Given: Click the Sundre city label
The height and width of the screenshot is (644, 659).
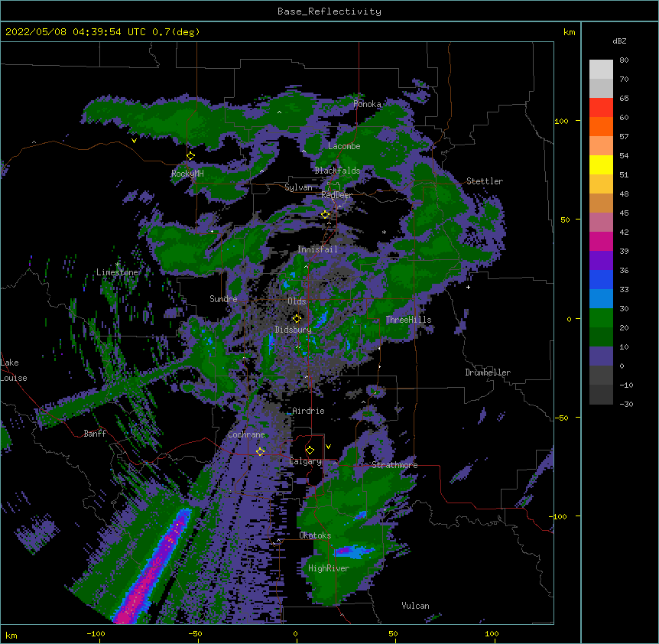Looking at the screenshot, I should 223,299.
